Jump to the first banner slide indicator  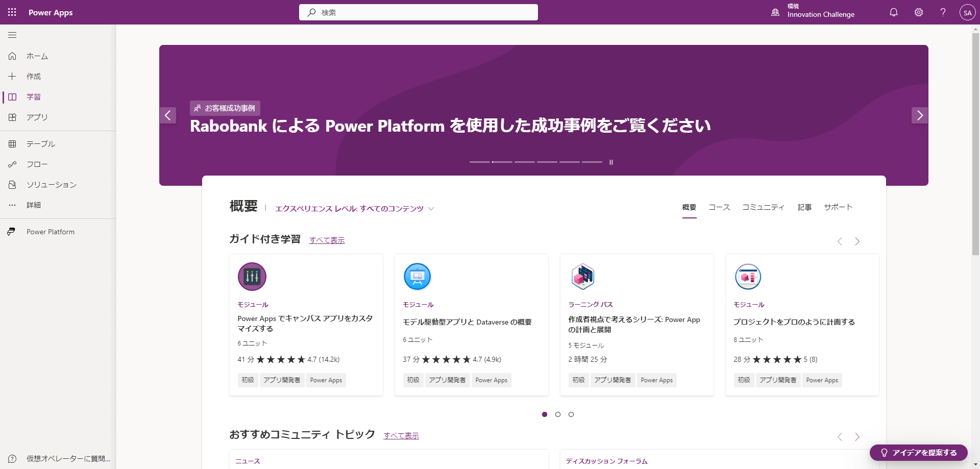pos(480,162)
